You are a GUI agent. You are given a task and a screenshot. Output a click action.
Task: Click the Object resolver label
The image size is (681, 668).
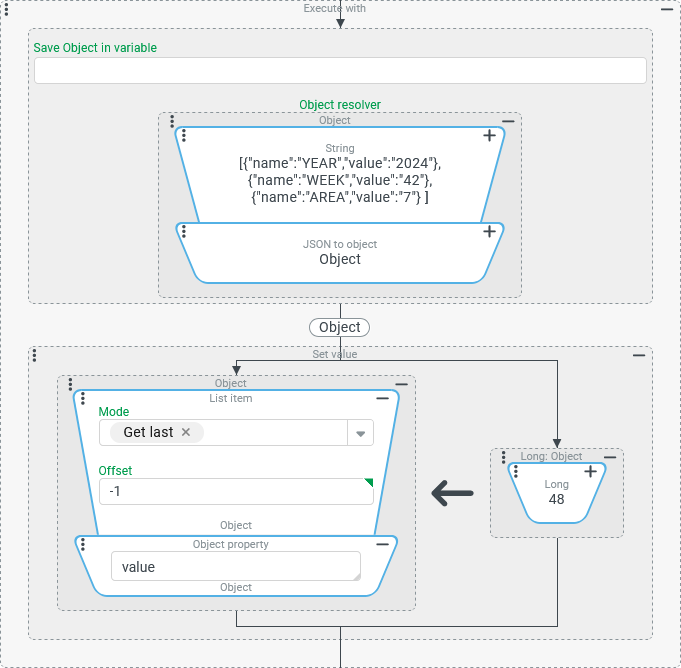tap(340, 105)
